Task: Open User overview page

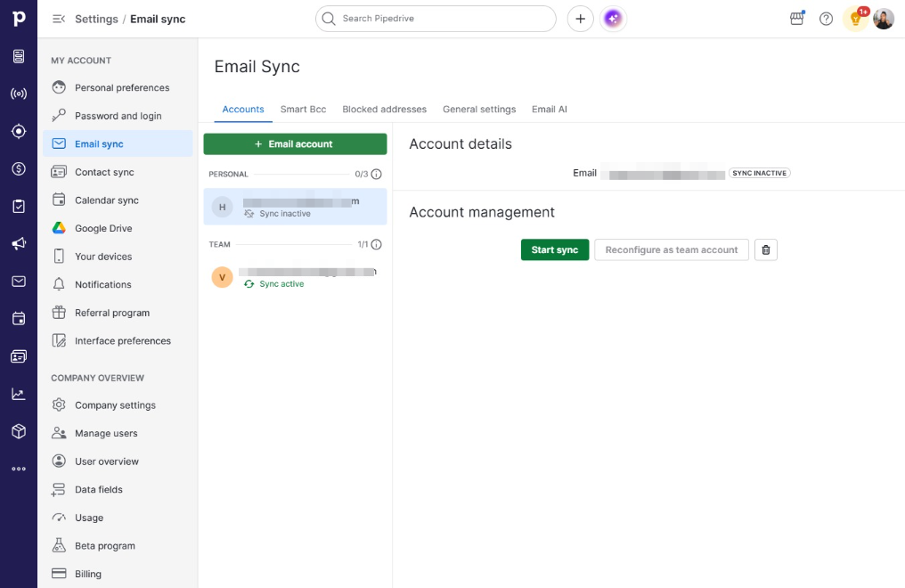Action: tap(118, 461)
